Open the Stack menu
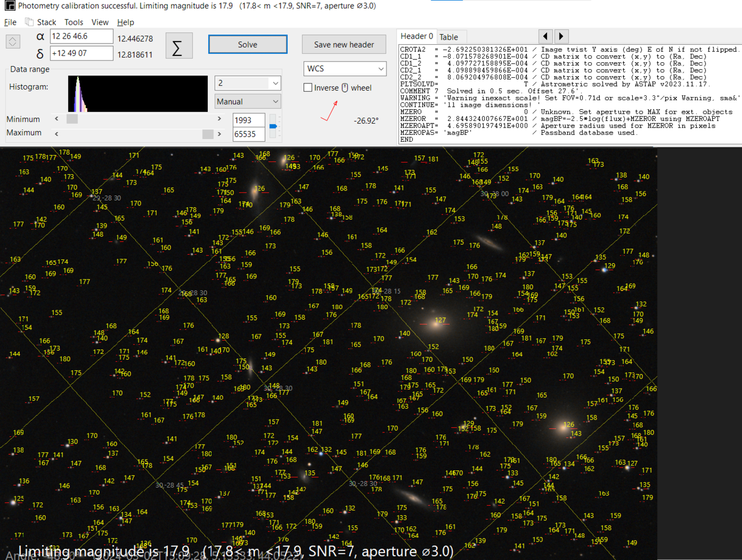This screenshot has height=560, width=742. point(47,22)
